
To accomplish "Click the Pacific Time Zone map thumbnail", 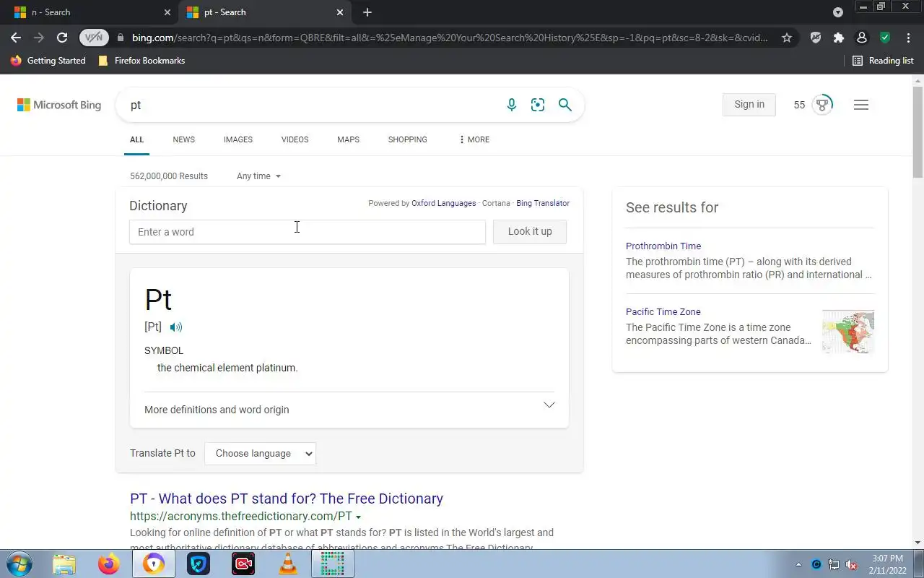I will pos(848,332).
